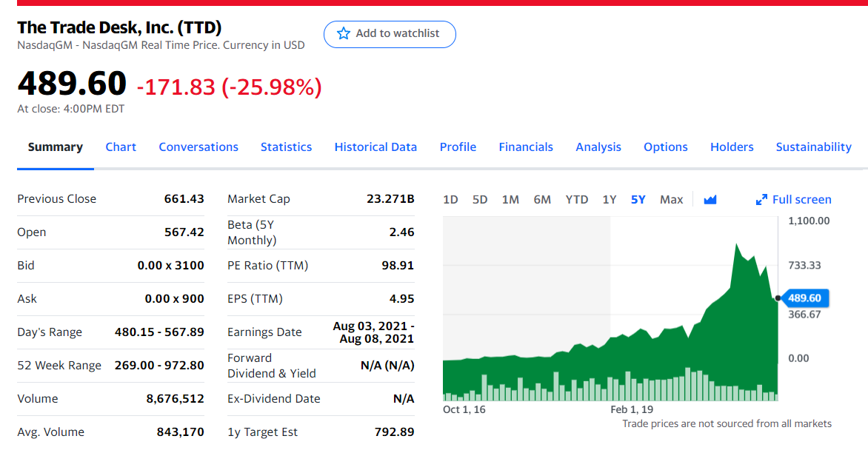This screenshot has height=473, width=868.
Task: Open the Holders tab
Action: tap(732, 147)
